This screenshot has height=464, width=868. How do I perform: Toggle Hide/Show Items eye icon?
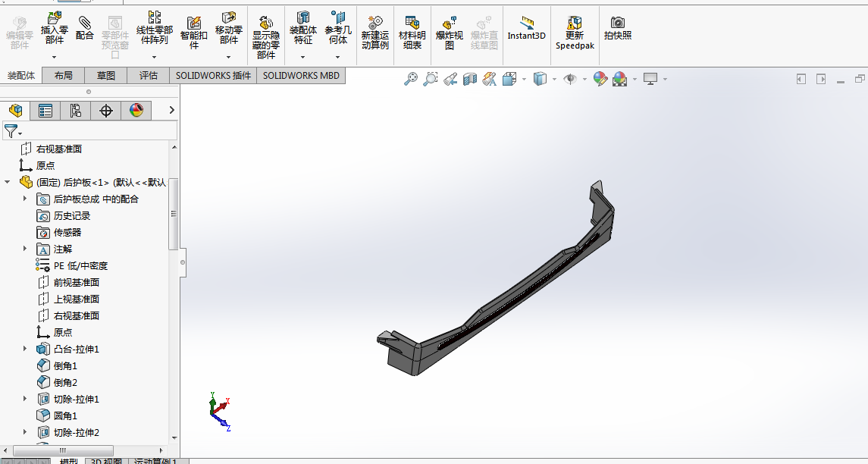[x=569, y=79]
